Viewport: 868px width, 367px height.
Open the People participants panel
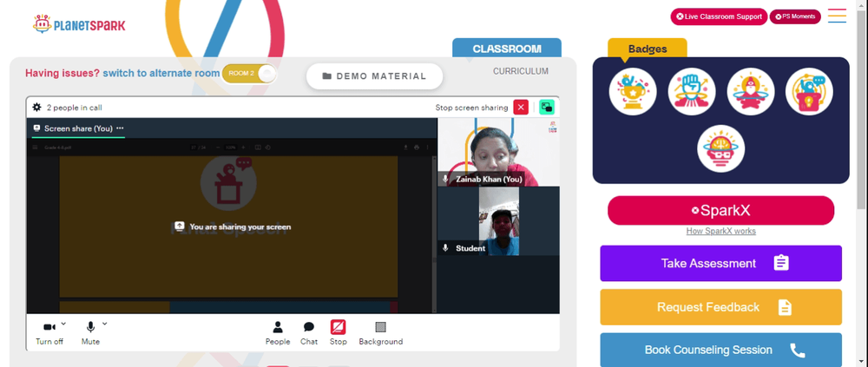[x=278, y=333]
